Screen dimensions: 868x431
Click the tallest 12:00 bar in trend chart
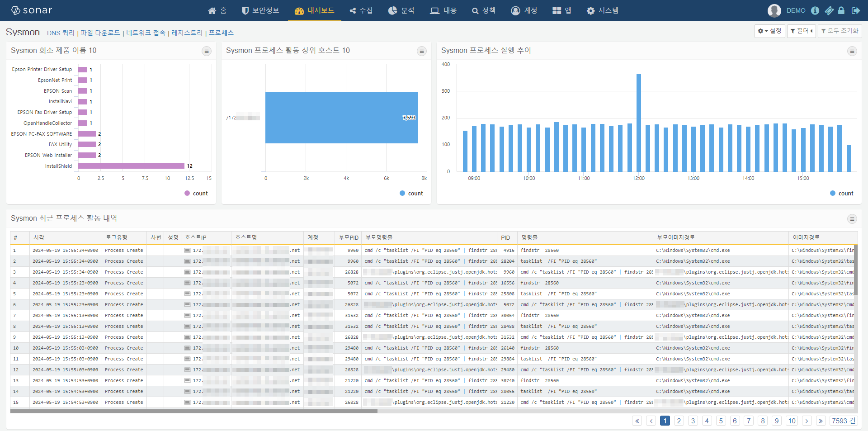pyautogui.click(x=639, y=123)
